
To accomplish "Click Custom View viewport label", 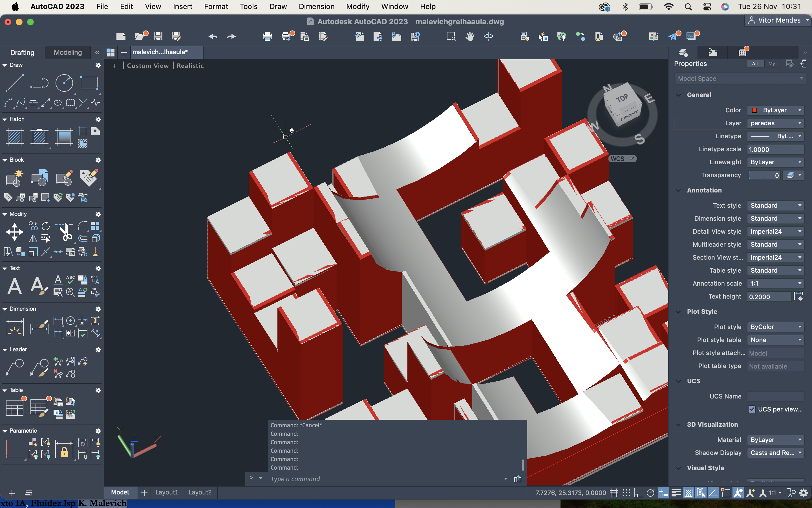I will [x=148, y=65].
